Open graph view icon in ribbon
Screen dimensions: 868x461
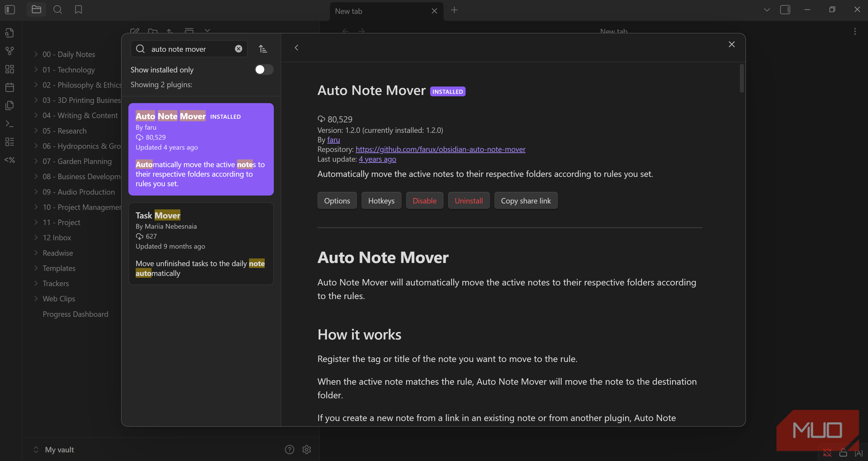click(10, 51)
